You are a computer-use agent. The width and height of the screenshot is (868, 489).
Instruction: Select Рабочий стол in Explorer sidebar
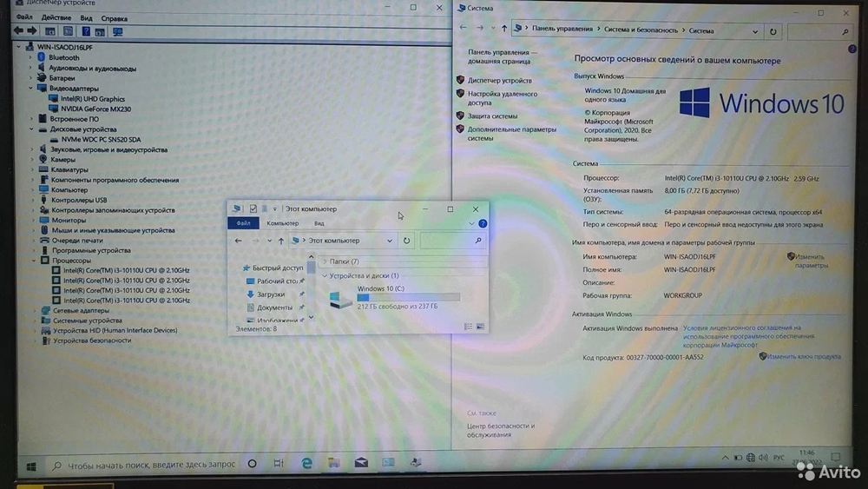277,281
